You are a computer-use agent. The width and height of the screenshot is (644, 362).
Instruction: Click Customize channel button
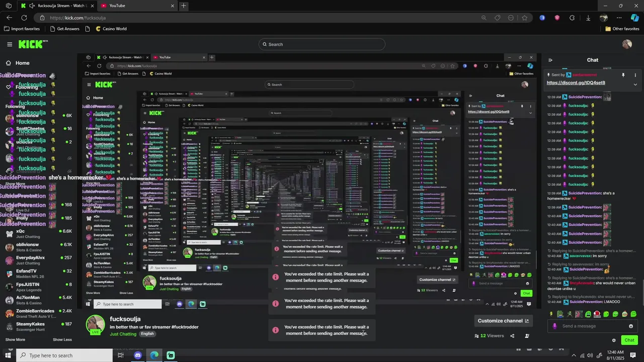[x=503, y=321]
